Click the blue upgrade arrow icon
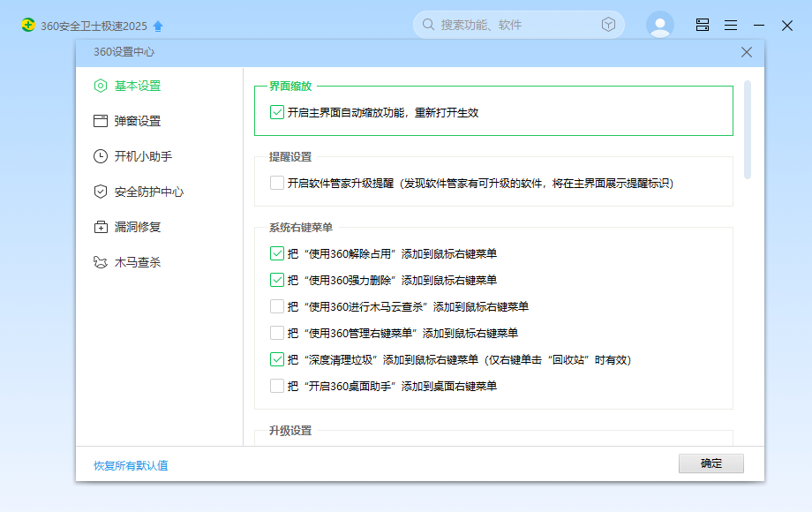 click(159, 26)
